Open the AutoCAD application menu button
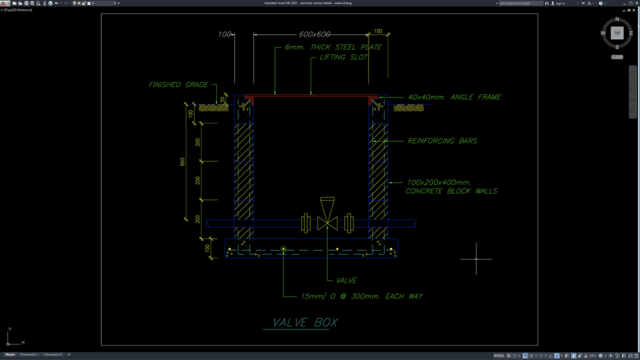Image resolution: width=640 pixels, height=360 pixels. (4, 3)
